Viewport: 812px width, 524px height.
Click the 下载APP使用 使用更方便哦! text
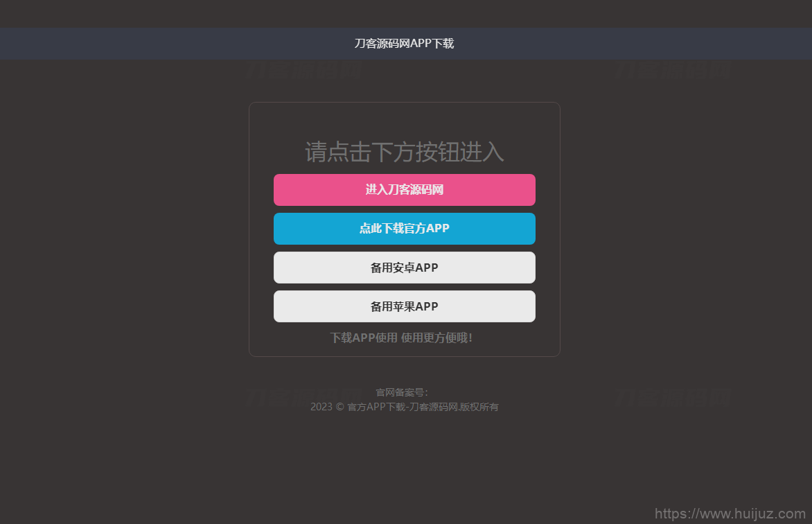point(401,338)
